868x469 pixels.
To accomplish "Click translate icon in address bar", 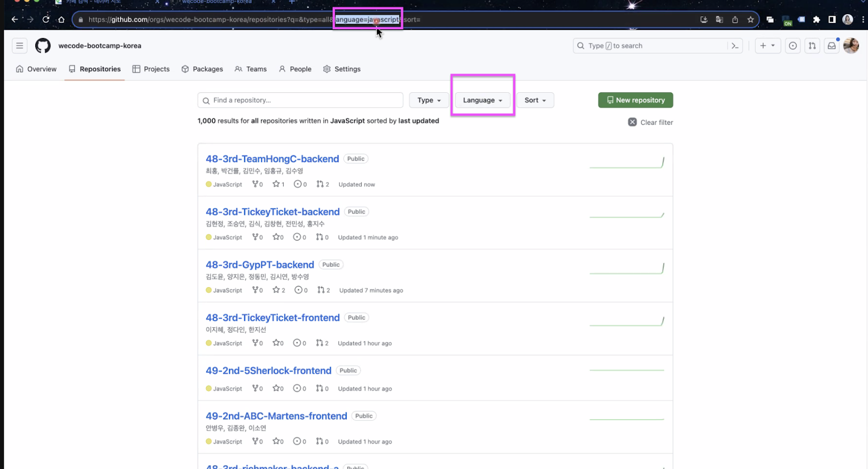I will 719,20.
